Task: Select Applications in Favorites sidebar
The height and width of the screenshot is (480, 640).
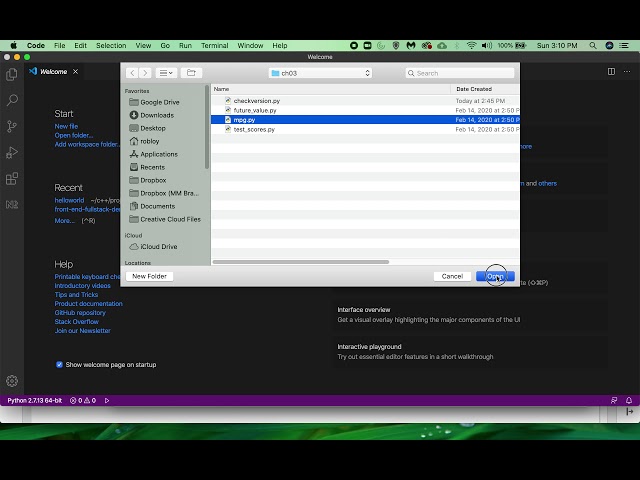Action: (153, 154)
